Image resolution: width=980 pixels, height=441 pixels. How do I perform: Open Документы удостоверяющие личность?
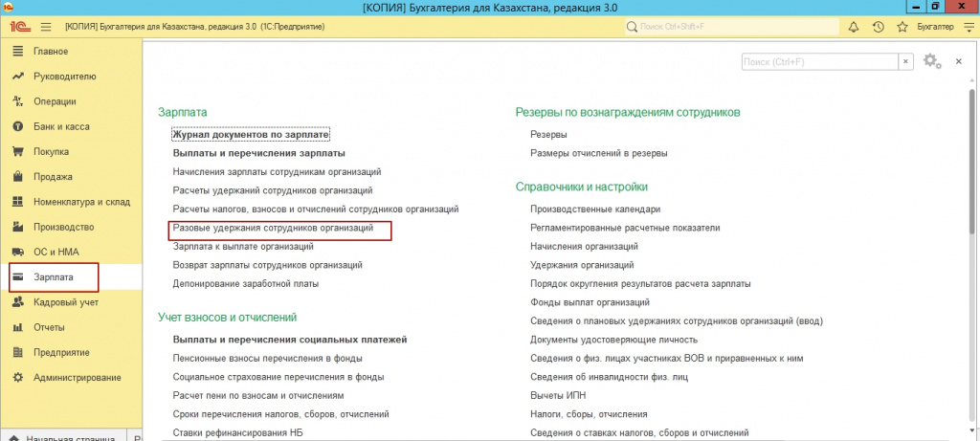613,340
